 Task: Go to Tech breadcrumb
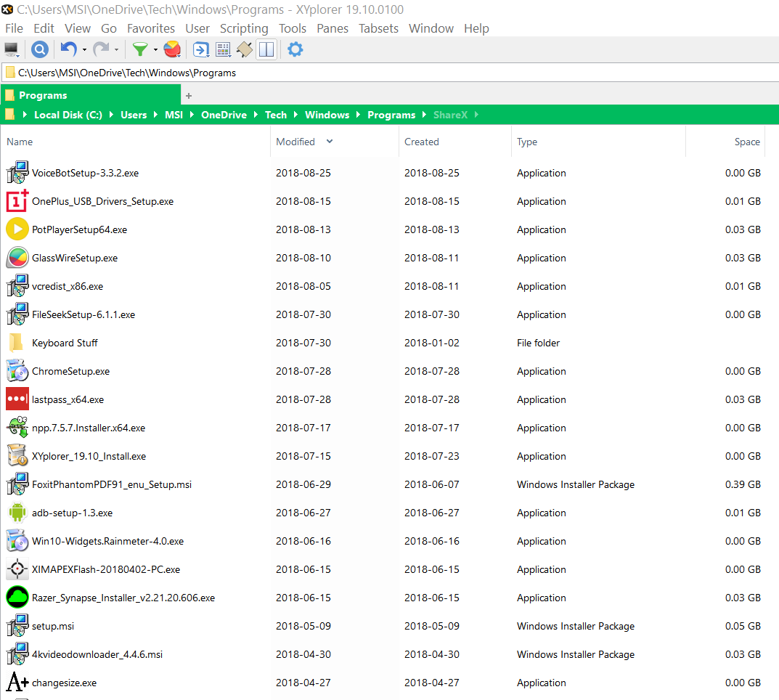coord(276,115)
